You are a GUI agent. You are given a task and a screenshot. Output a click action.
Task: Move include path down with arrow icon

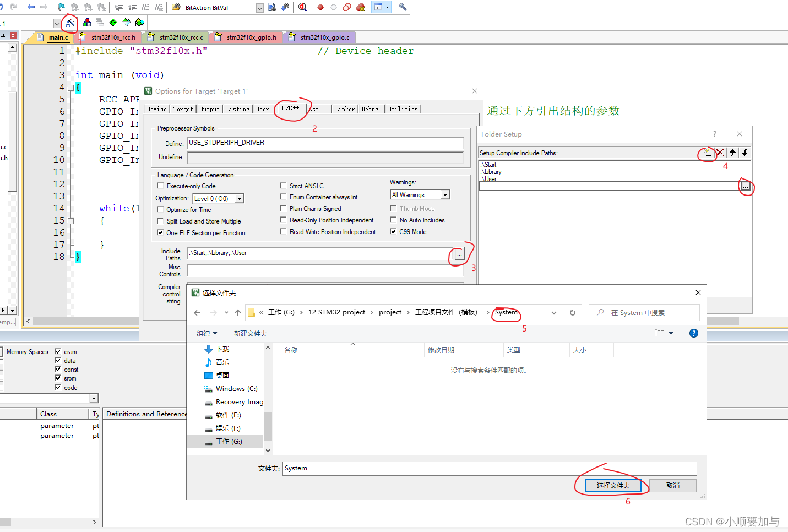[744, 153]
